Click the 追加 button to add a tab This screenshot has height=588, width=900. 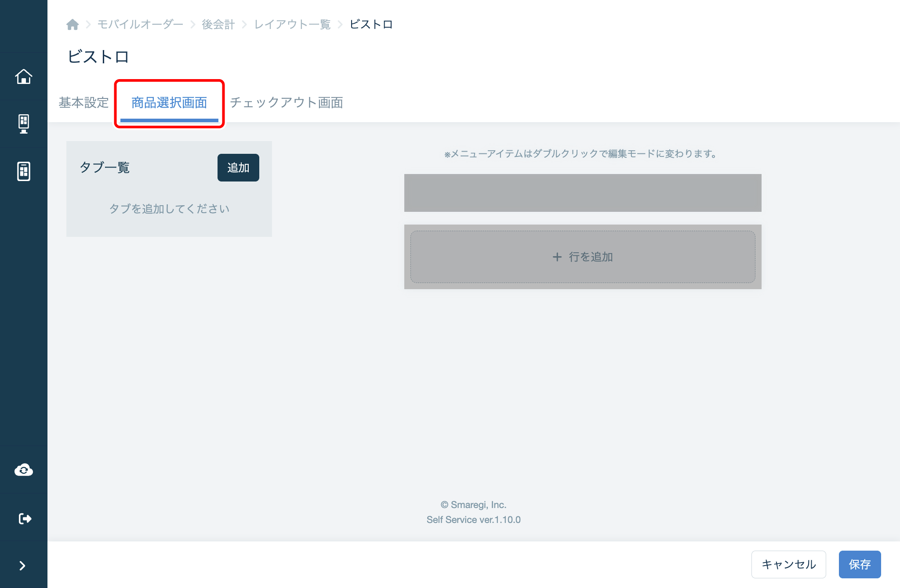238,167
